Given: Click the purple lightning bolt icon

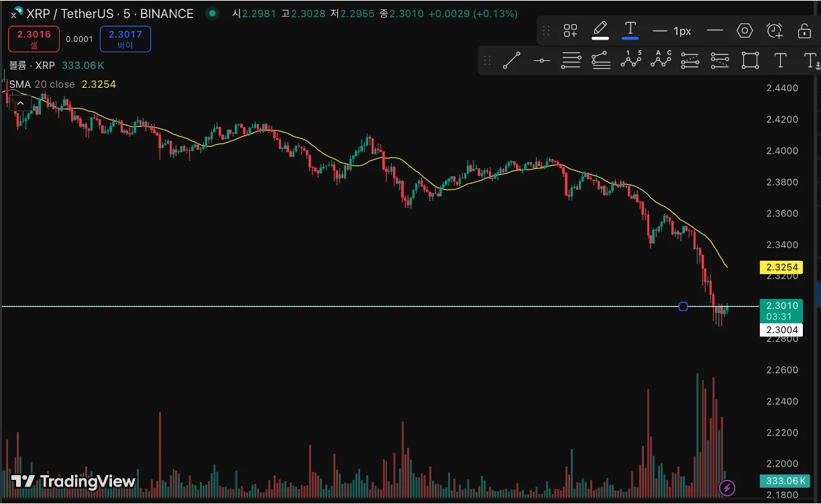Looking at the screenshot, I should click(726, 487).
